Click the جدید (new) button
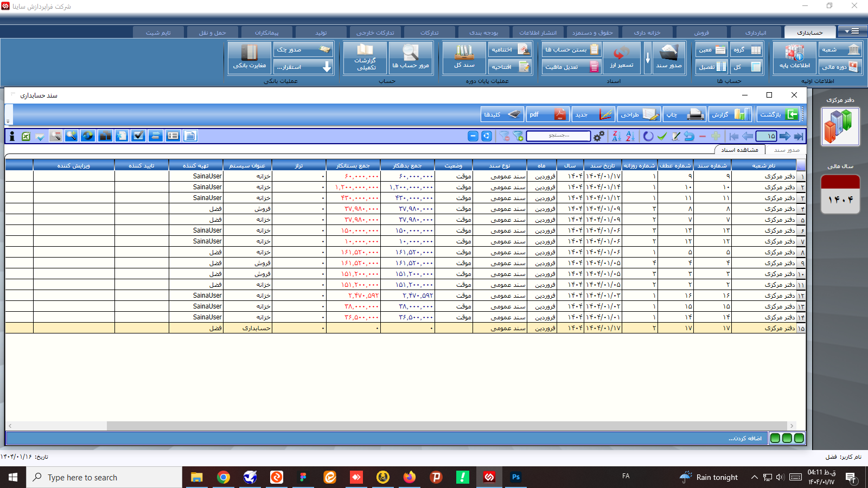The height and width of the screenshot is (488, 868). coord(593,114)
